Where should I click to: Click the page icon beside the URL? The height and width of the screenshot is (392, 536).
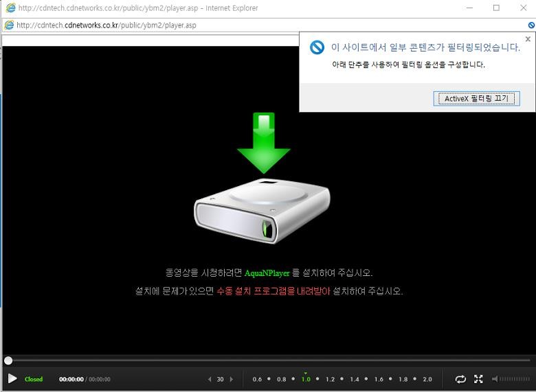[9, 25]
